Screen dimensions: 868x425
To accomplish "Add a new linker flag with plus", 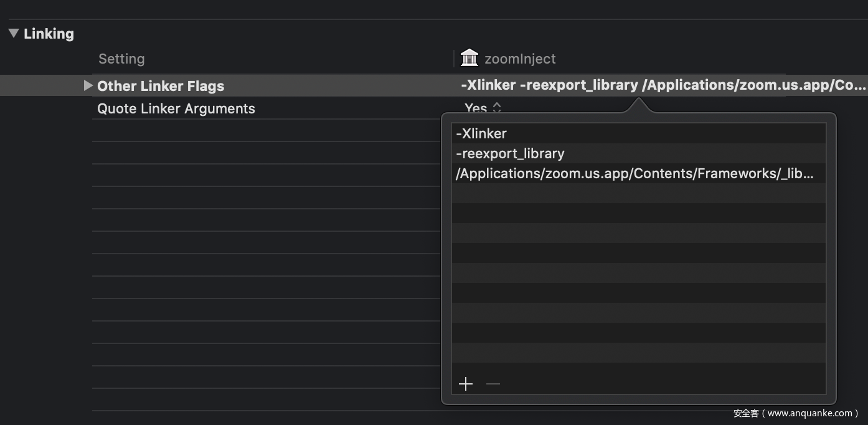I will click(466, 384).
